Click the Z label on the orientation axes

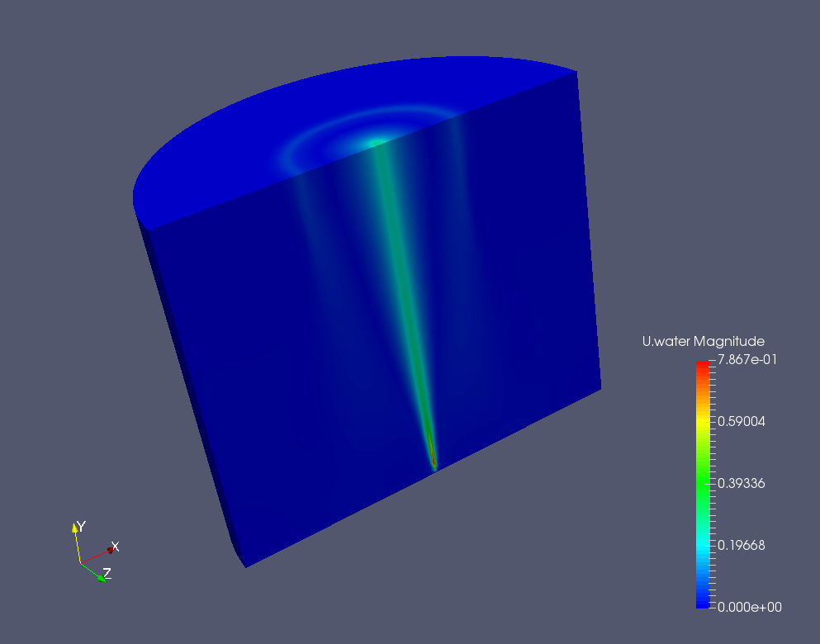point(107,574)
